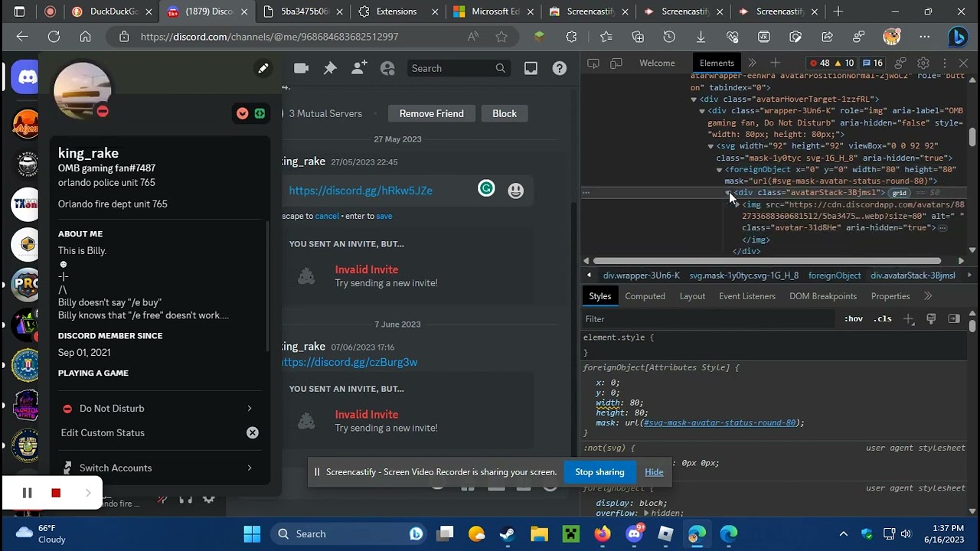Viewport: 980px width, 551px height.
Task: Click the red profile badge icon
Action: 242,113
